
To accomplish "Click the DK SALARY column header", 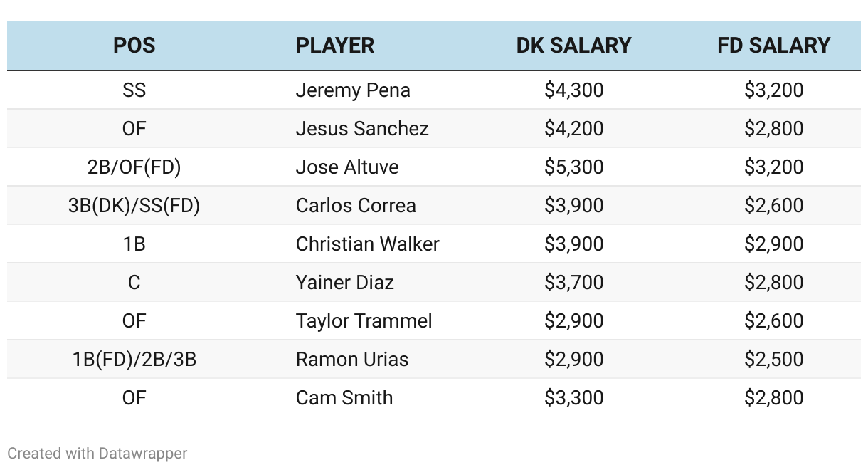I will coord(573,46).
